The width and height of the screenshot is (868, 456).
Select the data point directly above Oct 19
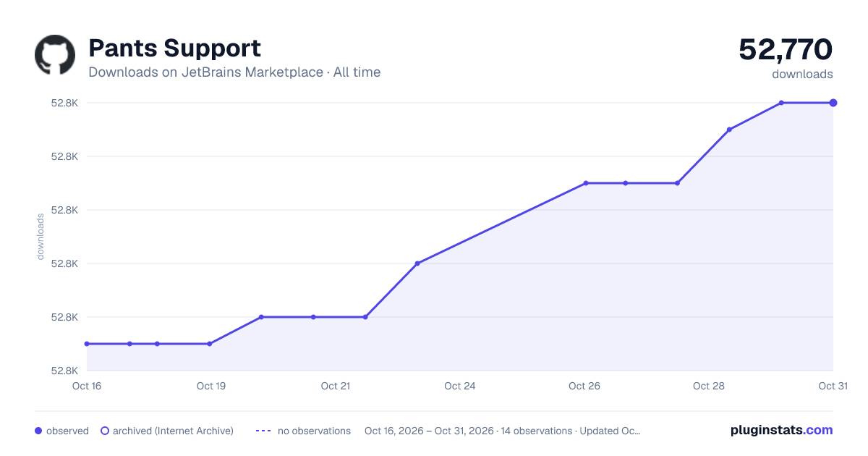click(x=210, y=344)
